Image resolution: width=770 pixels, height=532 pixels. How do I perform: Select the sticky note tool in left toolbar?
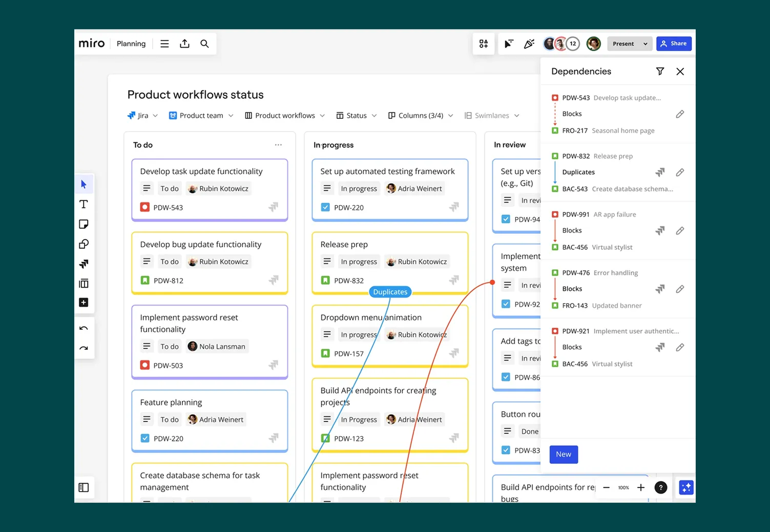84,224
